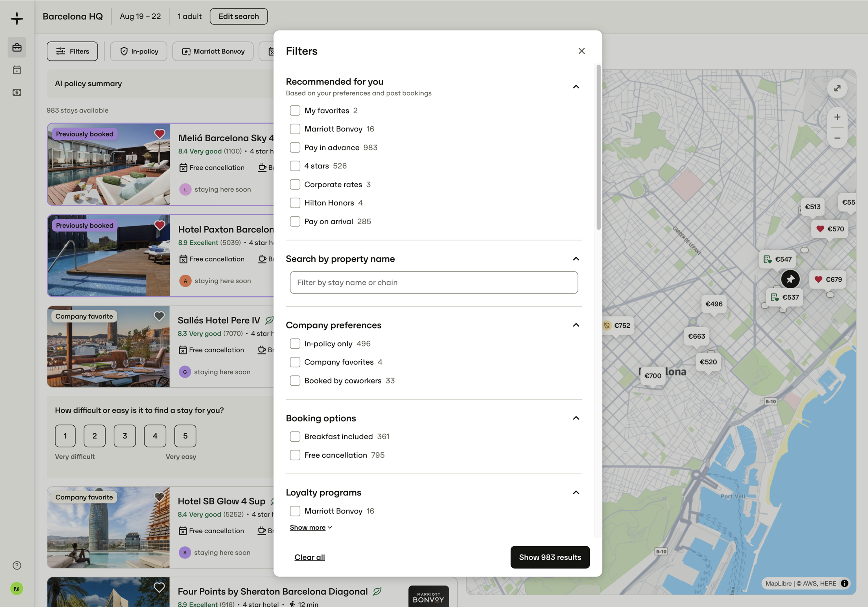The width and height of the screenshot is (868, 607).
Task: Close the Filters dialog
Action: coord(581,51)
